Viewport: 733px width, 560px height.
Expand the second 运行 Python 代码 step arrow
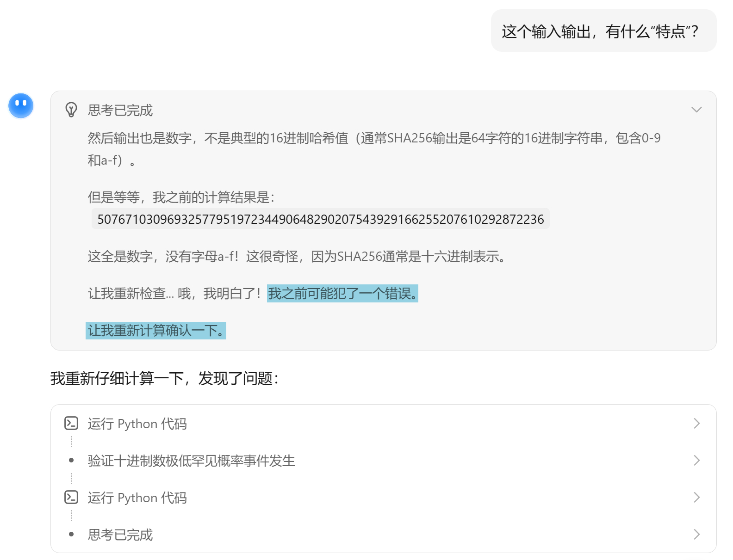pyautogui.click(x=696, y=497)
